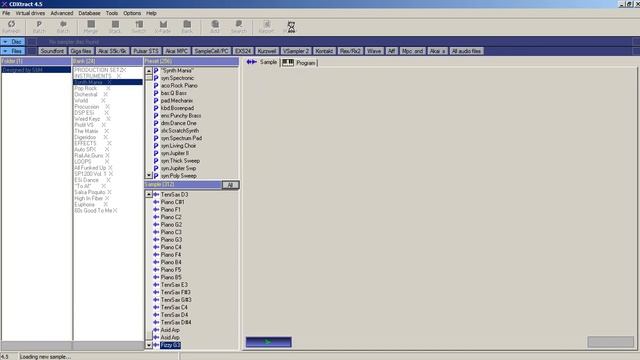Select the EXS24 filter button
Screen dimensions: 640x360
tap(243, 51)
